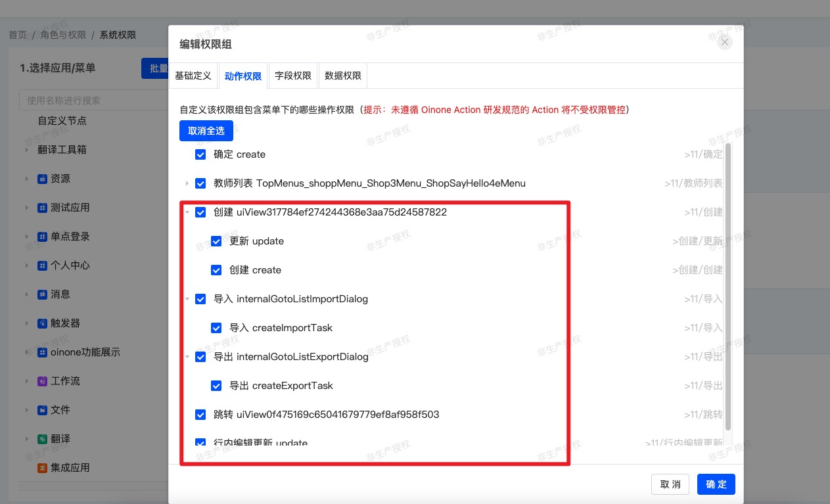Uncheck the 导入 createImportTask checkbox
830x504 pixels.
tap(216, 328)
